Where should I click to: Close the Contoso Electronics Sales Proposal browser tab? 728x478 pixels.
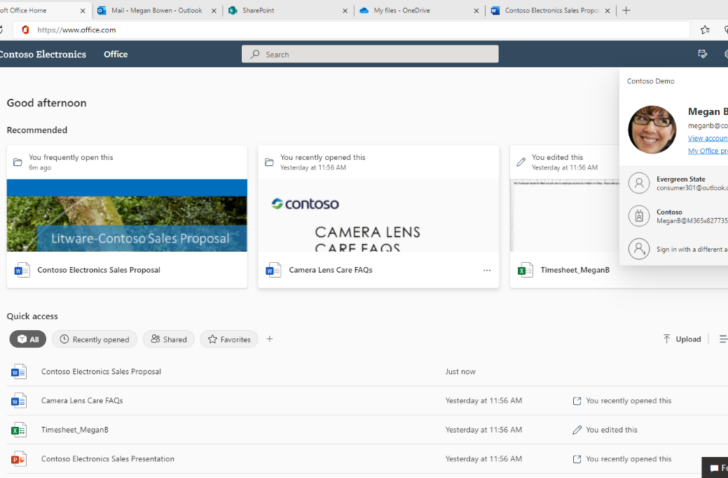[x=607, y=11]
